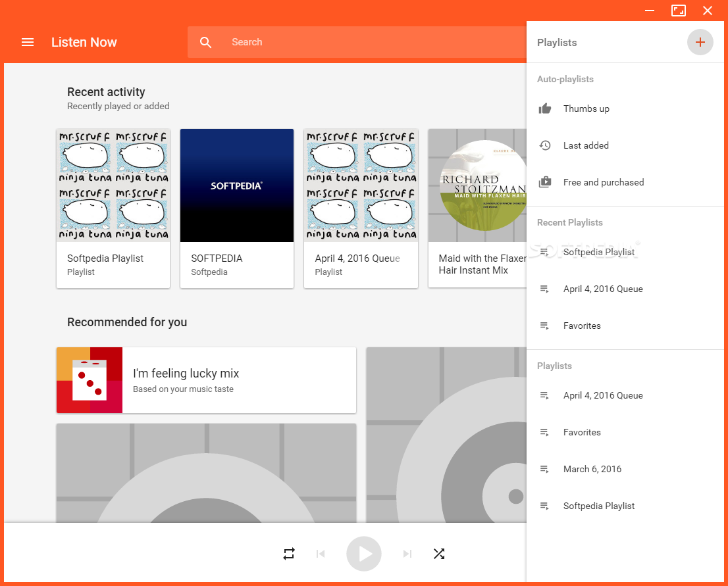Click icon beside Softpedia Playlist in Playlists section
This screenshot has width=728, height=586.
click(544, 506)
